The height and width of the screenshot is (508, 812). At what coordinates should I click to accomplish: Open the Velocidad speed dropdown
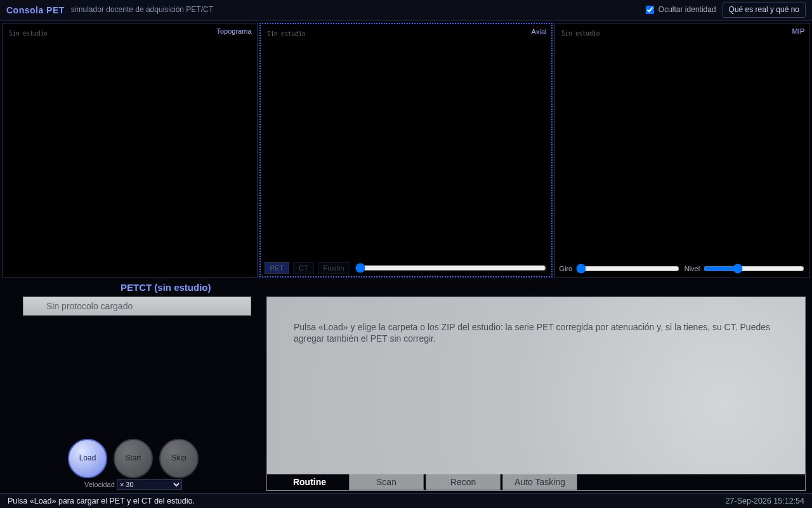pos(149,485)
